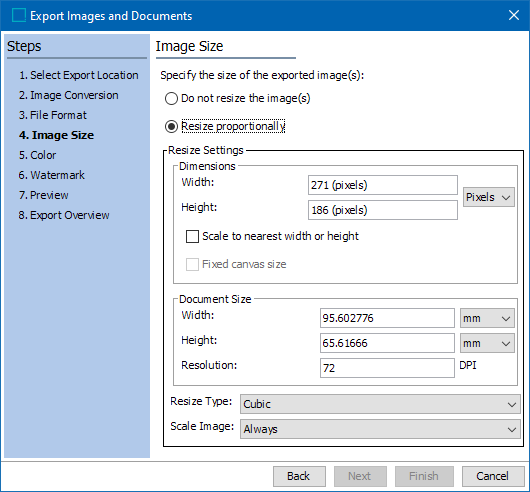
Task: Click the Back button
Action: click(x=299, y=476)
